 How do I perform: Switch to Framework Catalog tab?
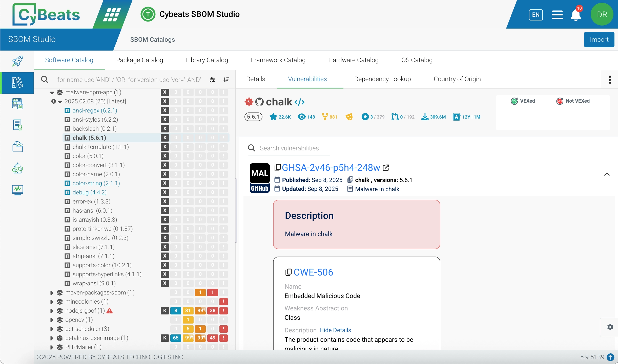278,60
